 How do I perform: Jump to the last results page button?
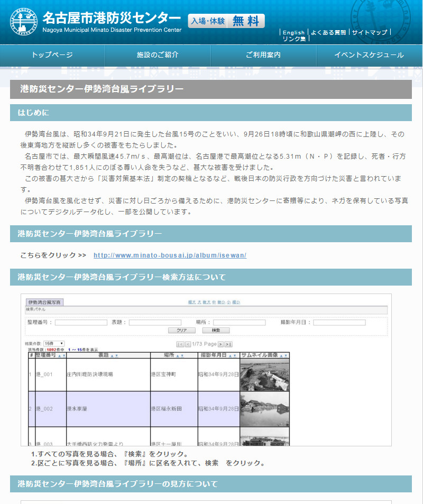(228, 344)
